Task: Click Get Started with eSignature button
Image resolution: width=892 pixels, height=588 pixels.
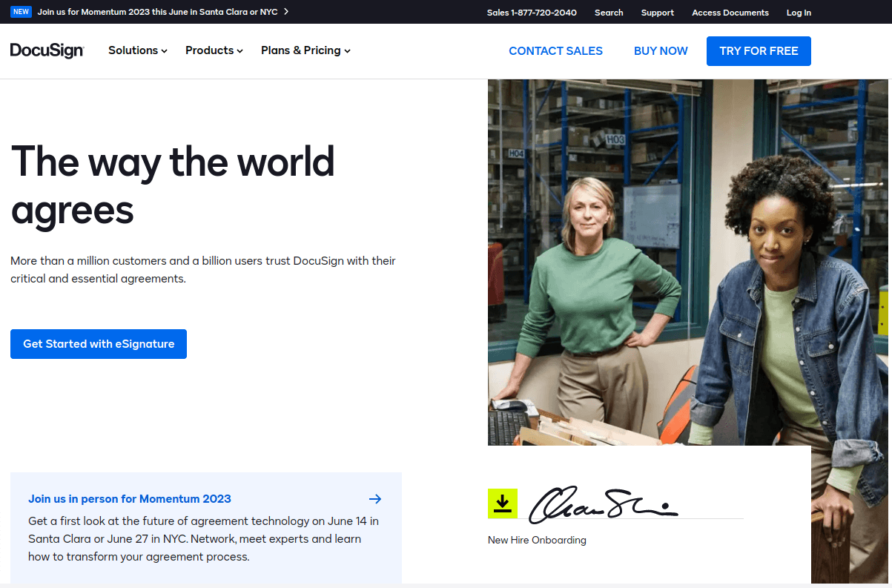Action: pyautogui.click(x=99, y=344)
